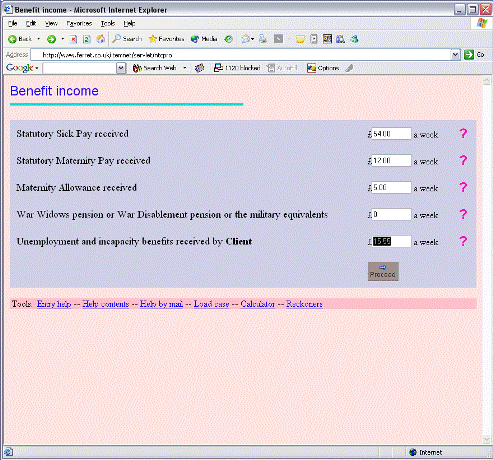
Task: Go back with the Back button
Action: coord(20,39)
